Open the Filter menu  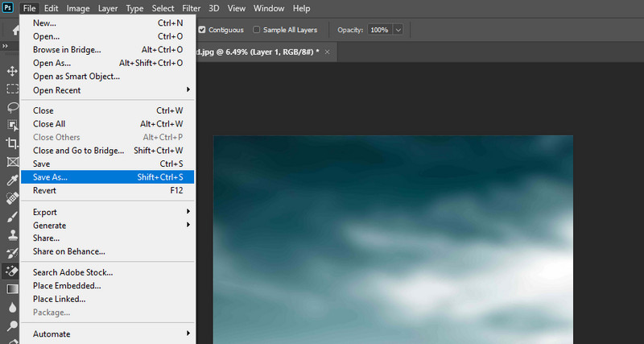(x=191, y=8)
